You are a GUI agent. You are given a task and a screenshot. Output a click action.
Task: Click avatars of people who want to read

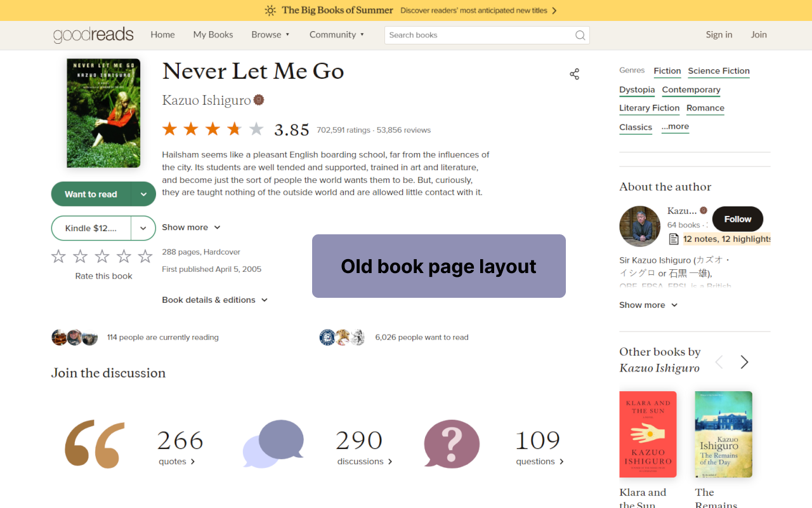343,337
